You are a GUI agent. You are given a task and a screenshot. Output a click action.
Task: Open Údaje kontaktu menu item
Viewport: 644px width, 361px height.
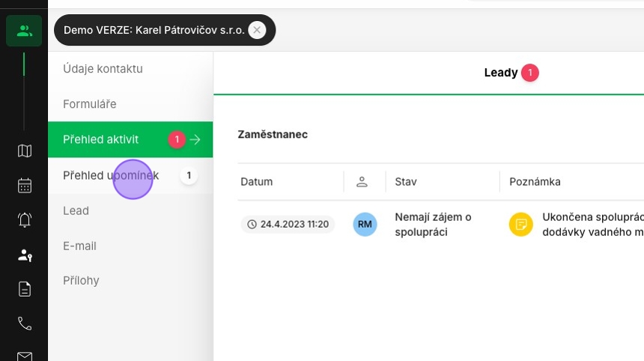[103, 69]
